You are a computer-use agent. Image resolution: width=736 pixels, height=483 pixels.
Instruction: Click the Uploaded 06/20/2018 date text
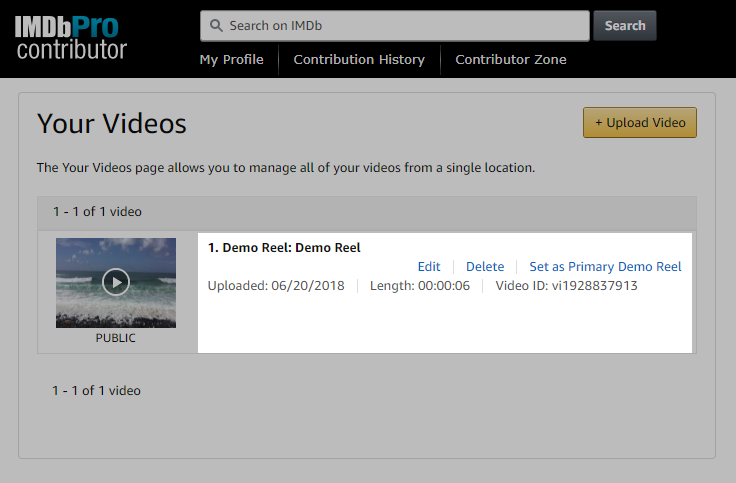(275, 286)
